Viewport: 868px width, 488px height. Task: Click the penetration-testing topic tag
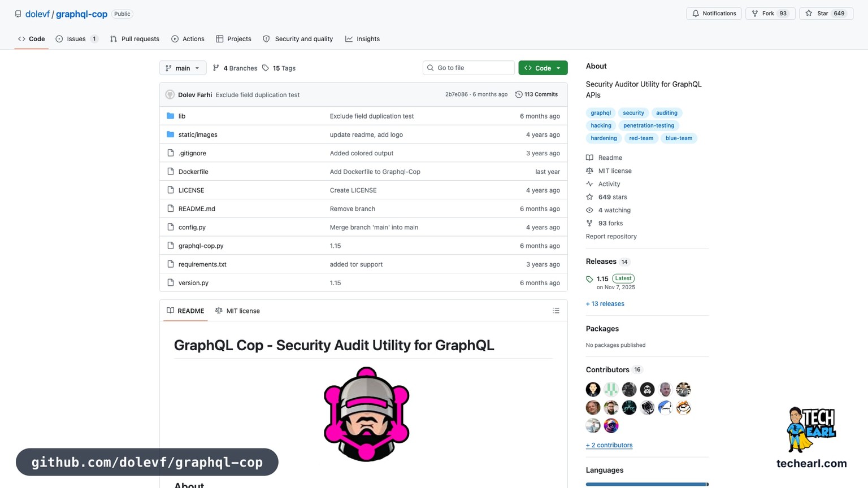tap(649, 125)
